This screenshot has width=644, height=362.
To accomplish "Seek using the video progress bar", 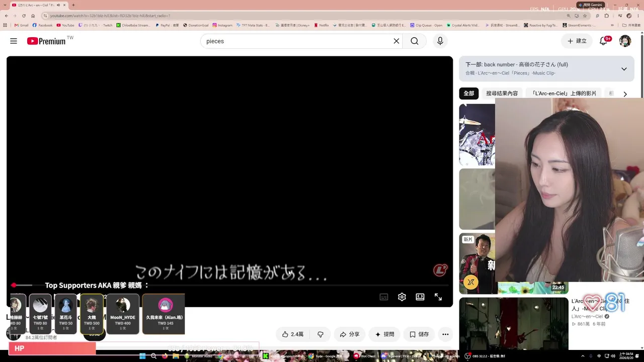I will pos(229,285).
